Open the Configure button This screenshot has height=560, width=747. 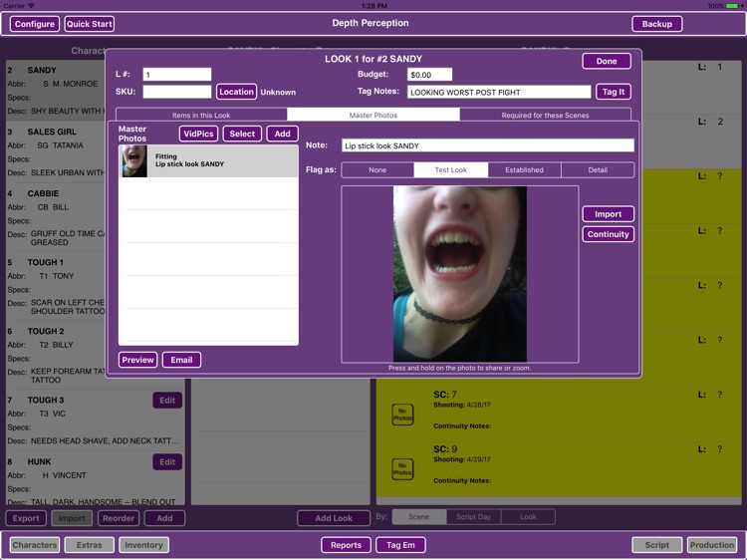point(35,24)
